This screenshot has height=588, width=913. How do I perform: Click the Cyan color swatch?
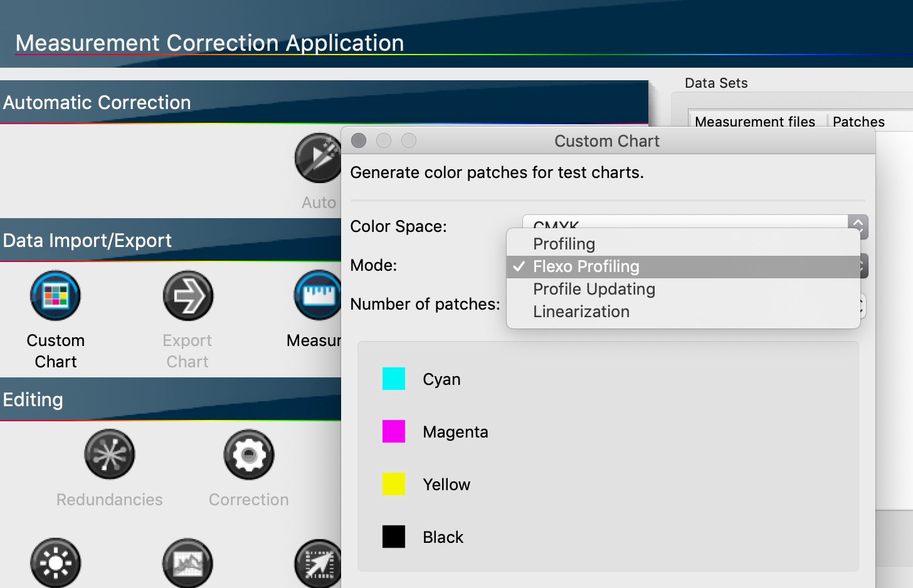394,379
